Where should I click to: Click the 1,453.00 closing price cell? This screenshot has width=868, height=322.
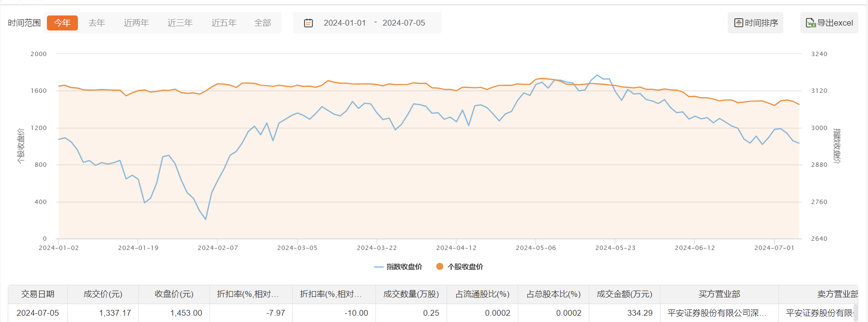coord(174,313)
